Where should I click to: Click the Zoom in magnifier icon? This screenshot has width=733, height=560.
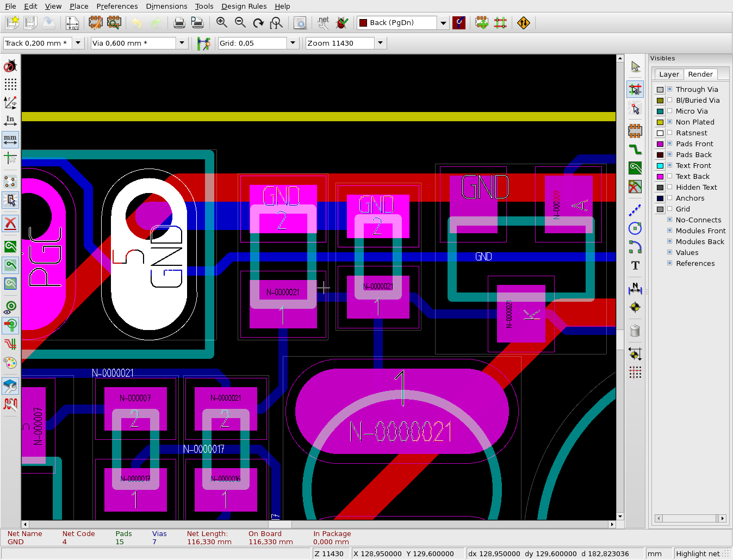click(221, 23)
